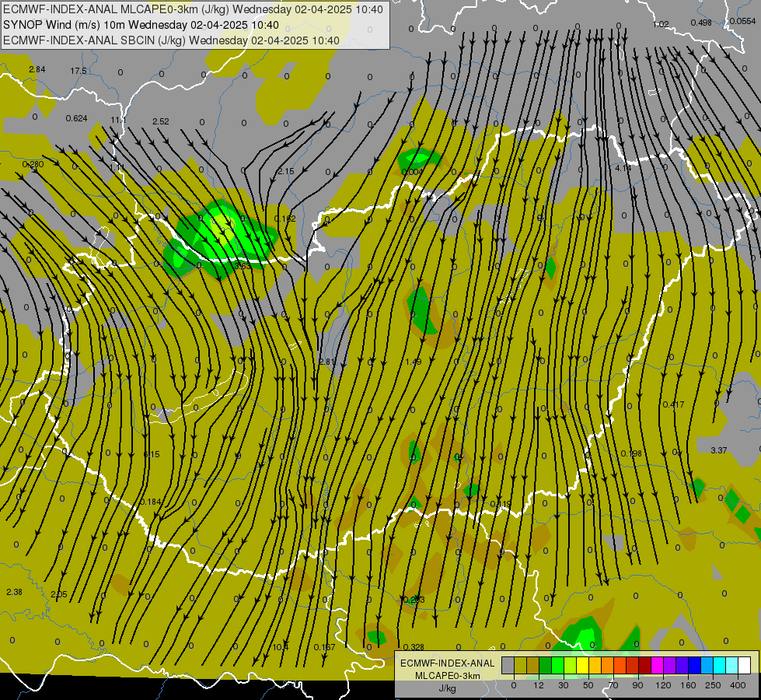Viewport: 761px width, 700px height.
Task: Click the MLCAPE0-3km label in the legend
Action: click(447, 676)
